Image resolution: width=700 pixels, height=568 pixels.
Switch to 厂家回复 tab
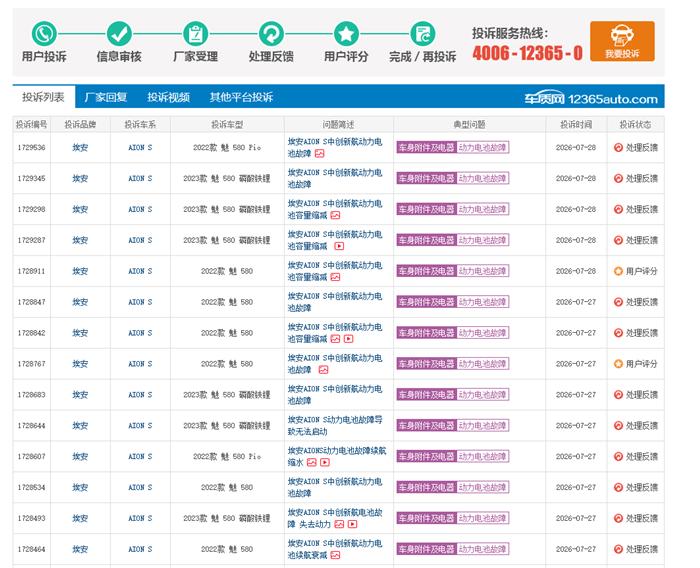[x=106, y=97]
